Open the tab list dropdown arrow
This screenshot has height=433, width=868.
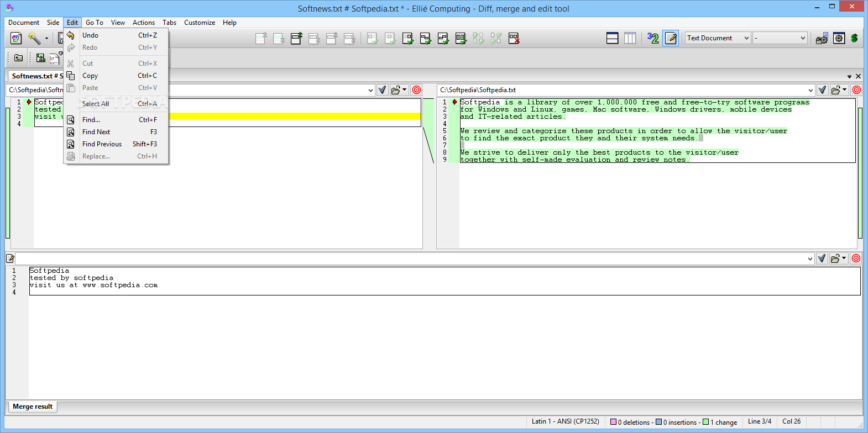[x=849, y=76]
